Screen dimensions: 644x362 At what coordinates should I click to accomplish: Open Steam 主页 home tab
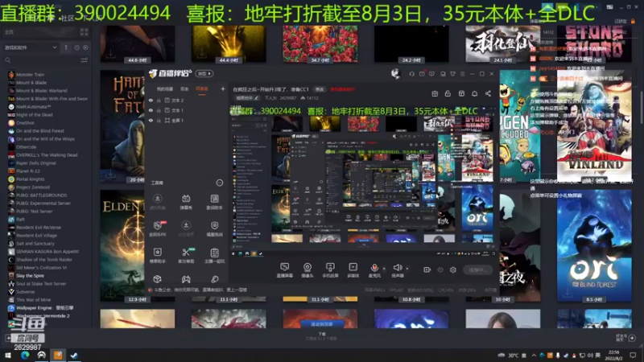click(9, 32)
